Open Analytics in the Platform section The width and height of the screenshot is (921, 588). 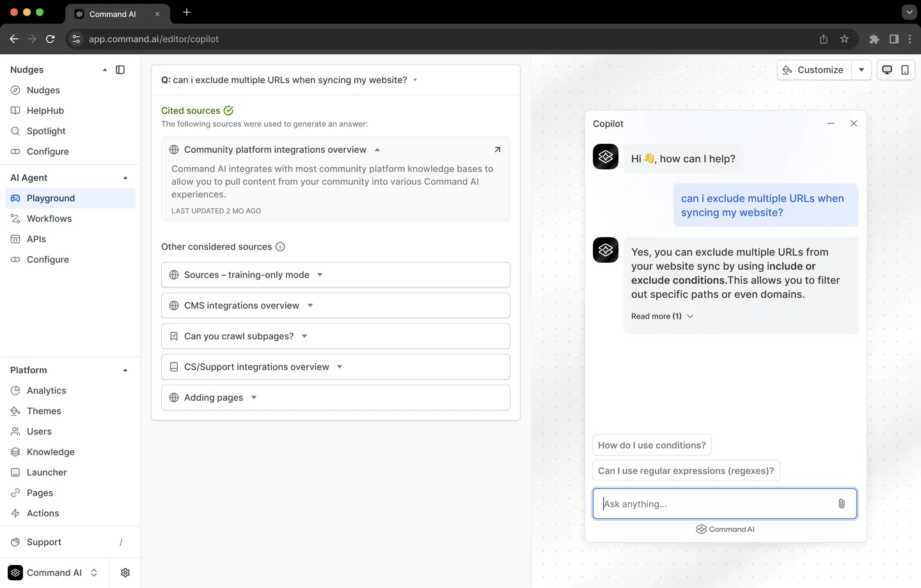(70, 391)
